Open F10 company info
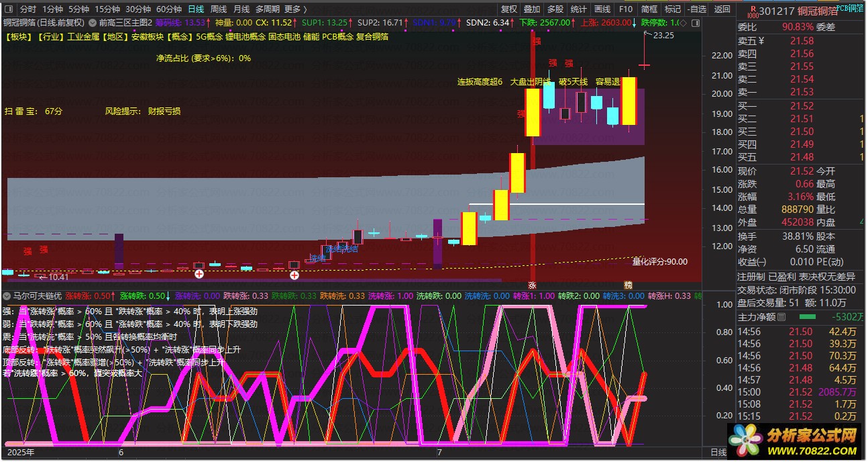868x462 pixels. click(x=626, y=9)
